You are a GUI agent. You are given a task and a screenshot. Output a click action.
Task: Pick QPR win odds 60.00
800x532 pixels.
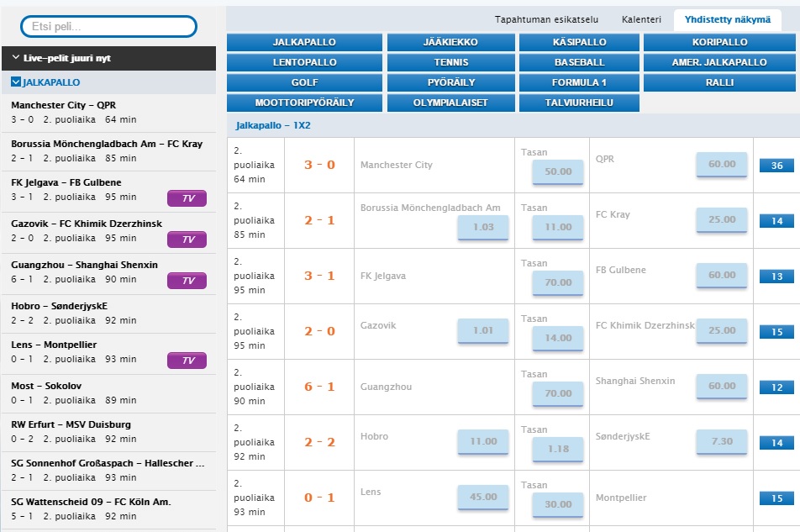721,165
